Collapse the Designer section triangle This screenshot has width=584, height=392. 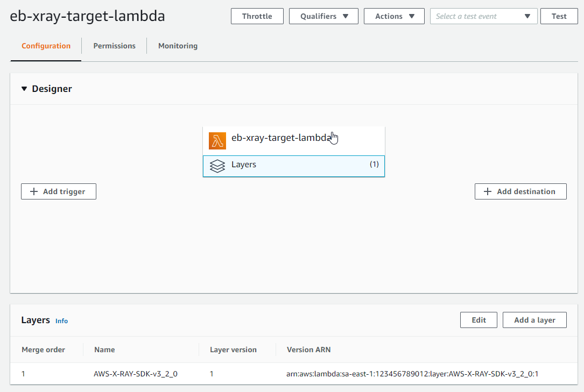24,89
